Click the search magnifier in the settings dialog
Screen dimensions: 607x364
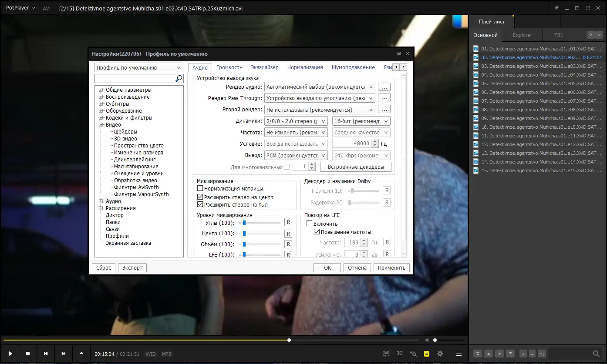[x=179, y=79]
